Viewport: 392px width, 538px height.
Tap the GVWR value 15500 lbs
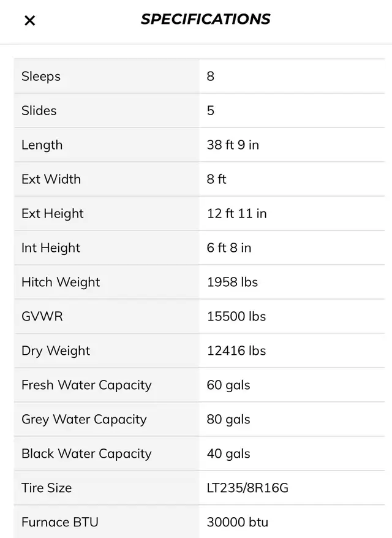pyautogui.click(x=236, y=317)
